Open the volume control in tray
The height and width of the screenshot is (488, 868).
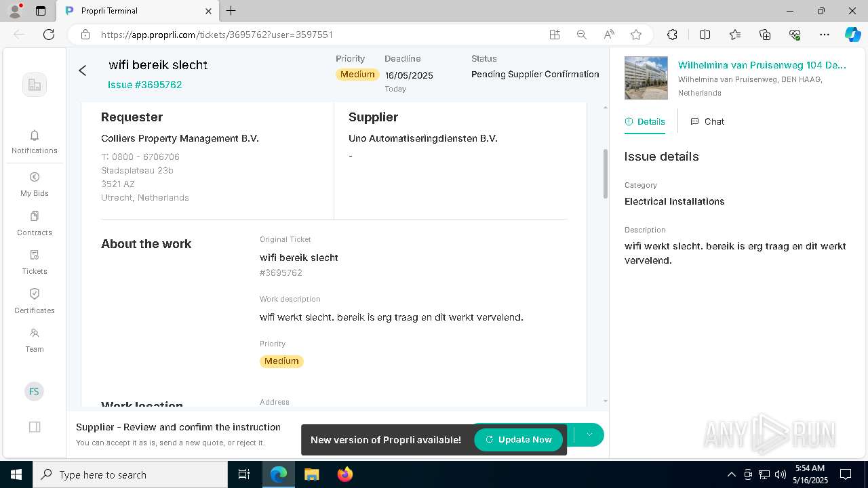coord(780,474)
